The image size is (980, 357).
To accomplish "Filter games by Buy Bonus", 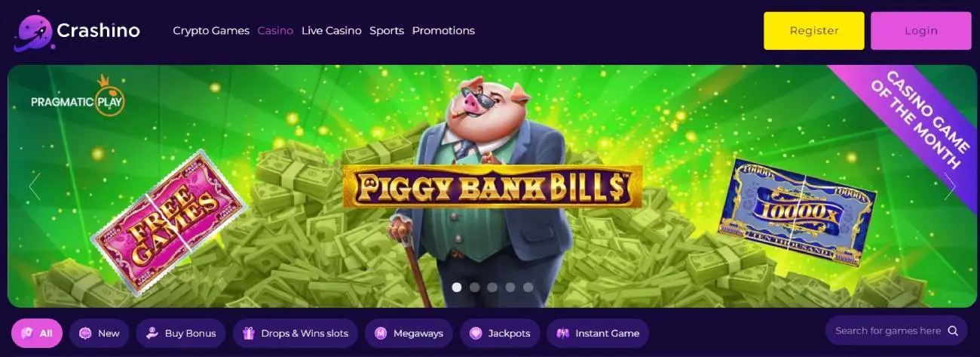I will (x=181, y=333).
